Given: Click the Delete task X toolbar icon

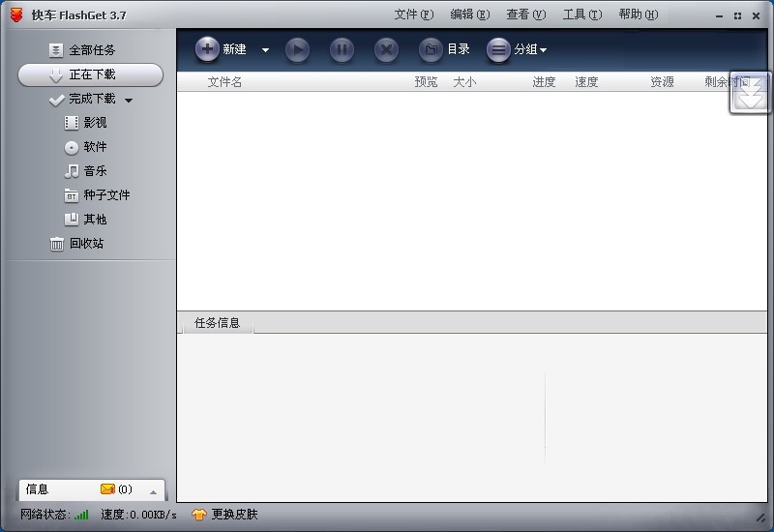Looking at the screenshot, I should point(386,50).
